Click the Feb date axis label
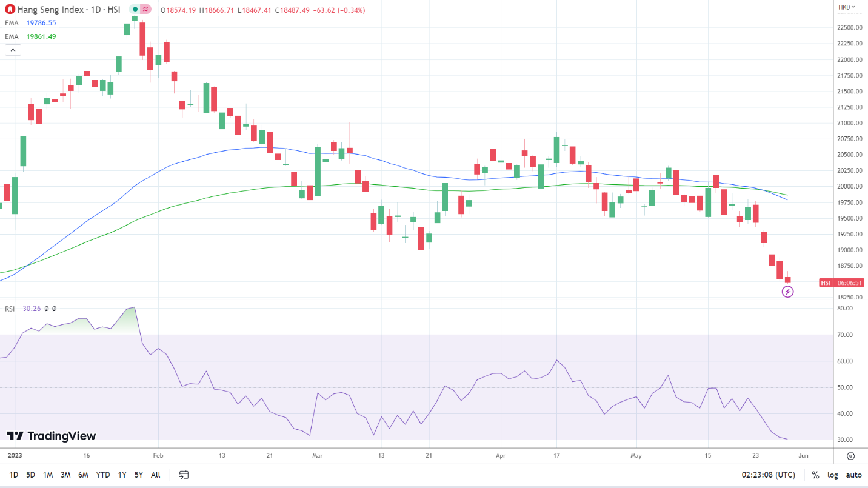The width and height of the screenshot is (868, 488). click(x=158, y=455)
